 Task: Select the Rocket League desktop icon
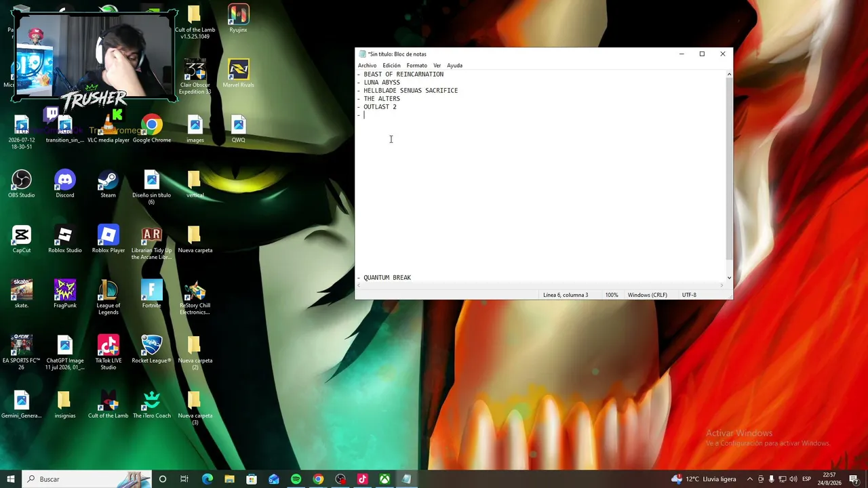(151, 350)
